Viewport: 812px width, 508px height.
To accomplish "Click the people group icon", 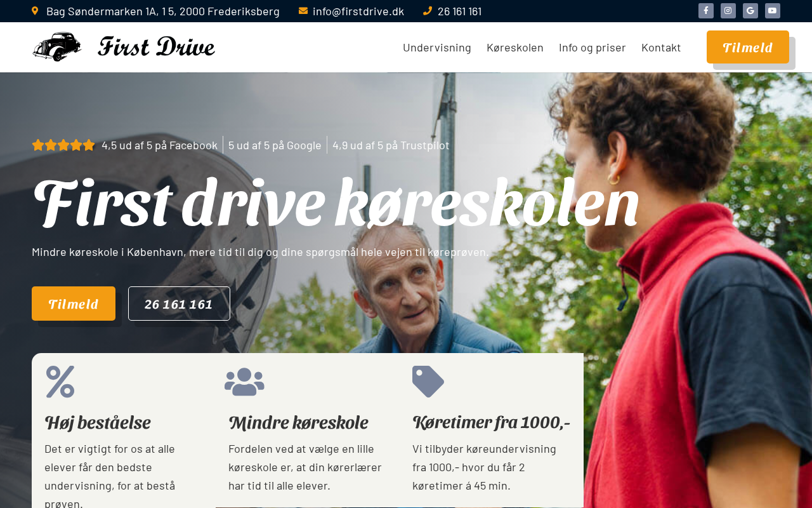I will pos(244,382).
